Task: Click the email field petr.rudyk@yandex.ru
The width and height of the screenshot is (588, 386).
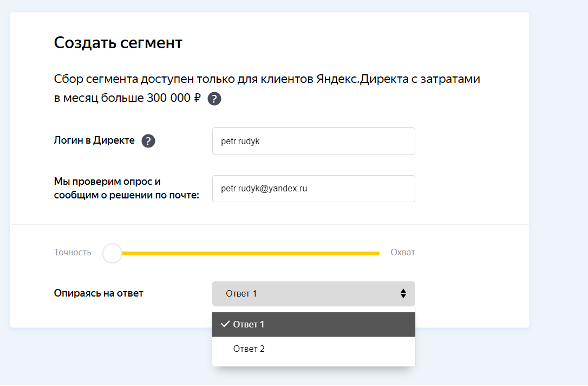Action: click(313, 189)
